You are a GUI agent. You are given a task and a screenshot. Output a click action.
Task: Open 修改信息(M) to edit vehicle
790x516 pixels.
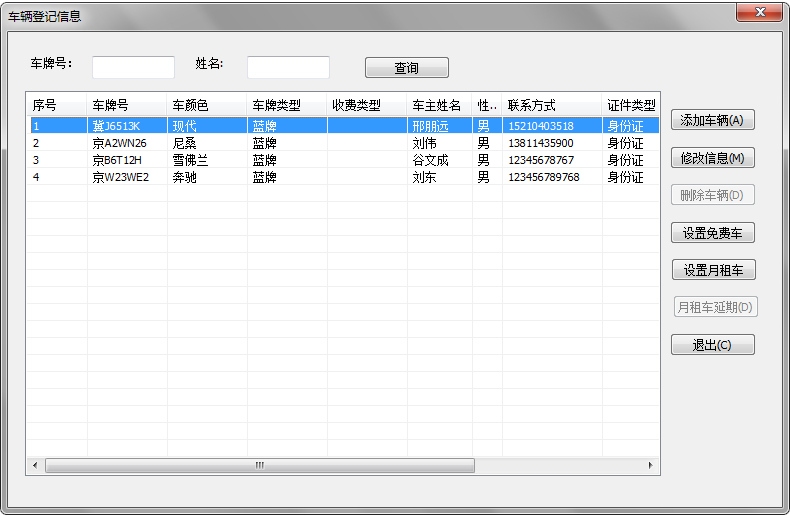(x=712, y=158)
